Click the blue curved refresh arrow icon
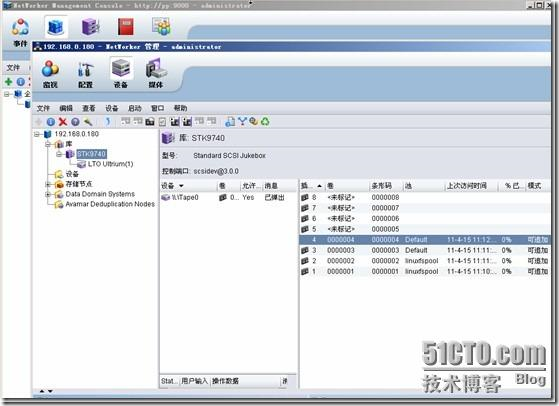 click(x=108, y=122)
